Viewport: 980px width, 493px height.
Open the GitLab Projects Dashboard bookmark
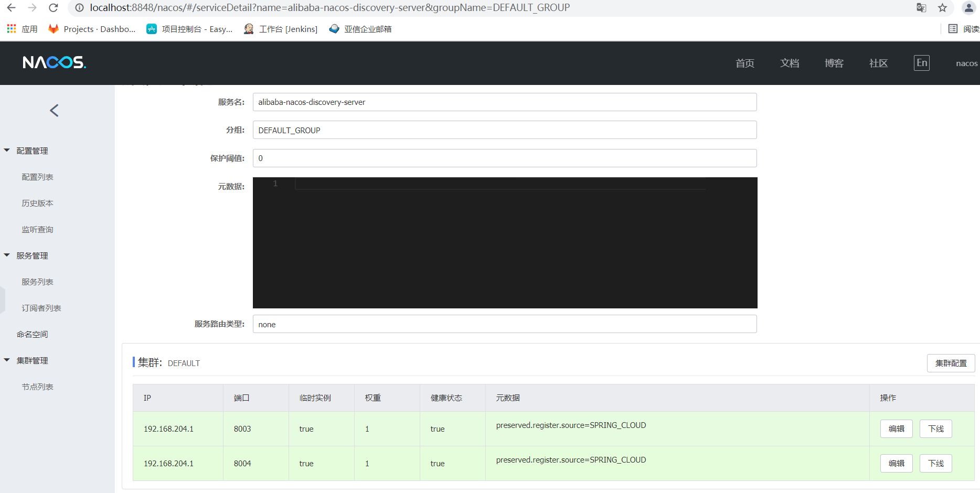(x=92, y=29)
